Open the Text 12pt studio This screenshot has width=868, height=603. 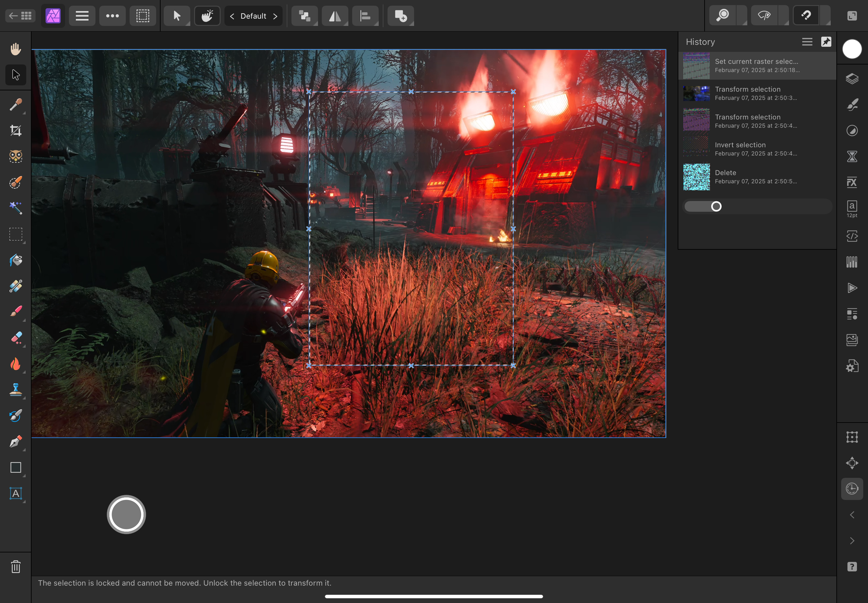pyautogui.click(x=852, y=209)
